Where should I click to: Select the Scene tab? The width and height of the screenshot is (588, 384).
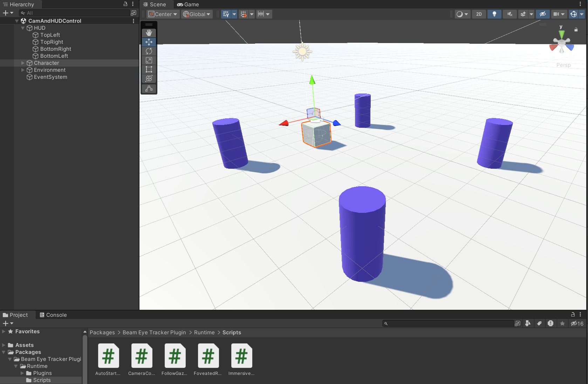[155, 5]
